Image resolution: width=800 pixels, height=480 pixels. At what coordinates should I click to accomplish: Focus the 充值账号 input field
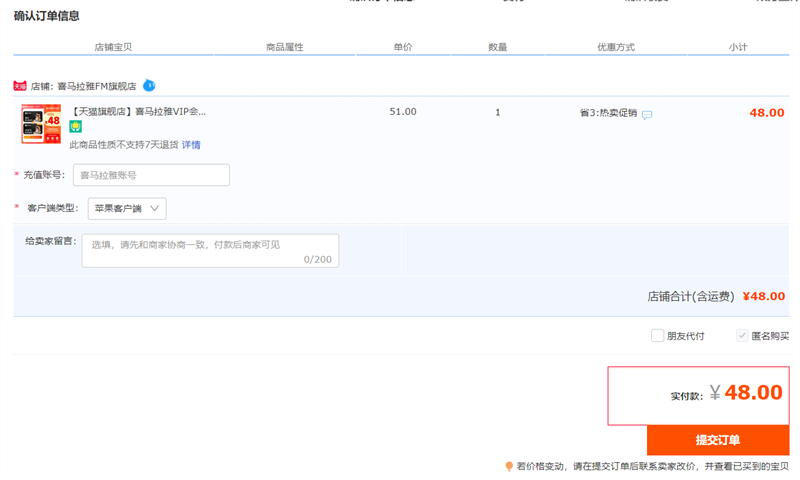151,175
